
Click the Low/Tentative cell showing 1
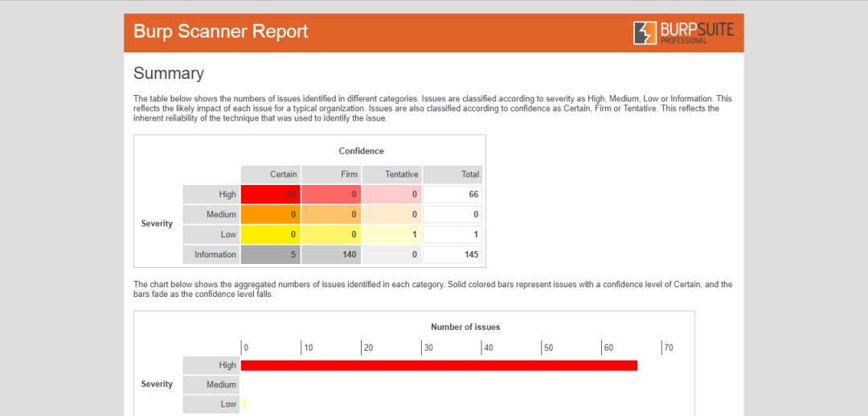click(x=392, y=234)
